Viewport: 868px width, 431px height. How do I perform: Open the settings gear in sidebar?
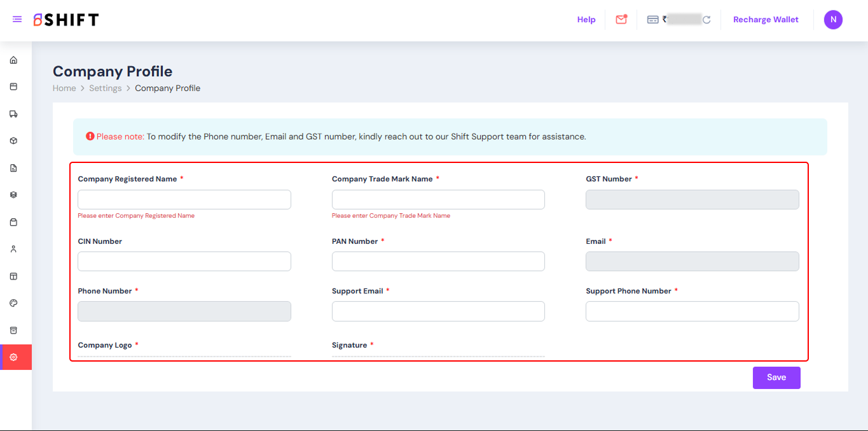(13, 357)
